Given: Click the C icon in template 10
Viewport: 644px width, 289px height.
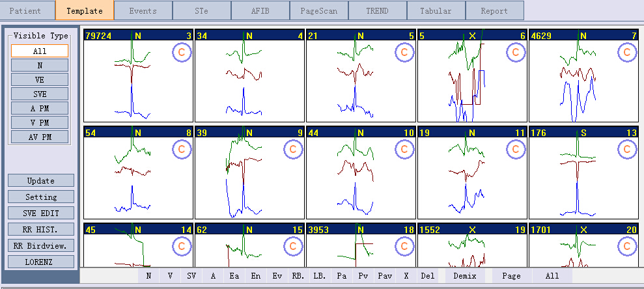Looking at the screenshot, I should pos(404,149).
